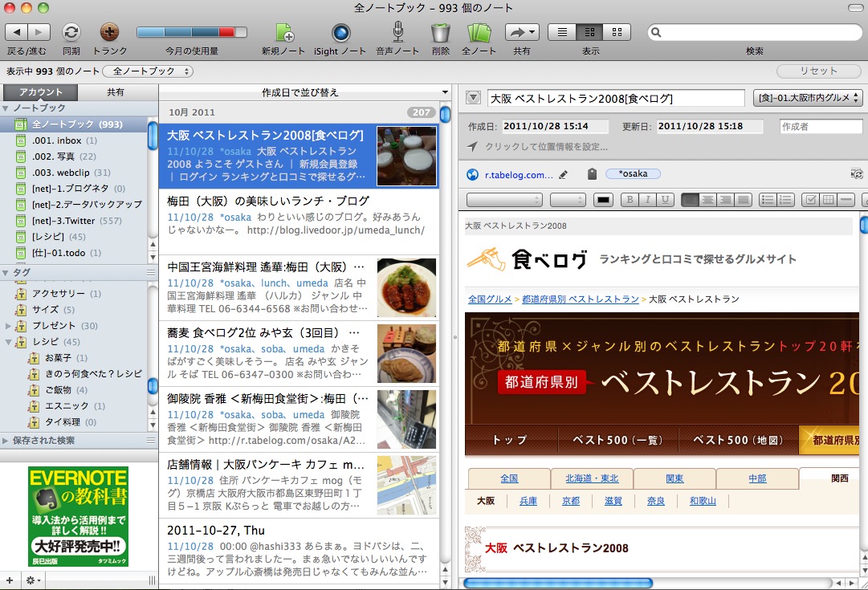
Task: Open the トランク trunk icon
Action: [109, 32]
